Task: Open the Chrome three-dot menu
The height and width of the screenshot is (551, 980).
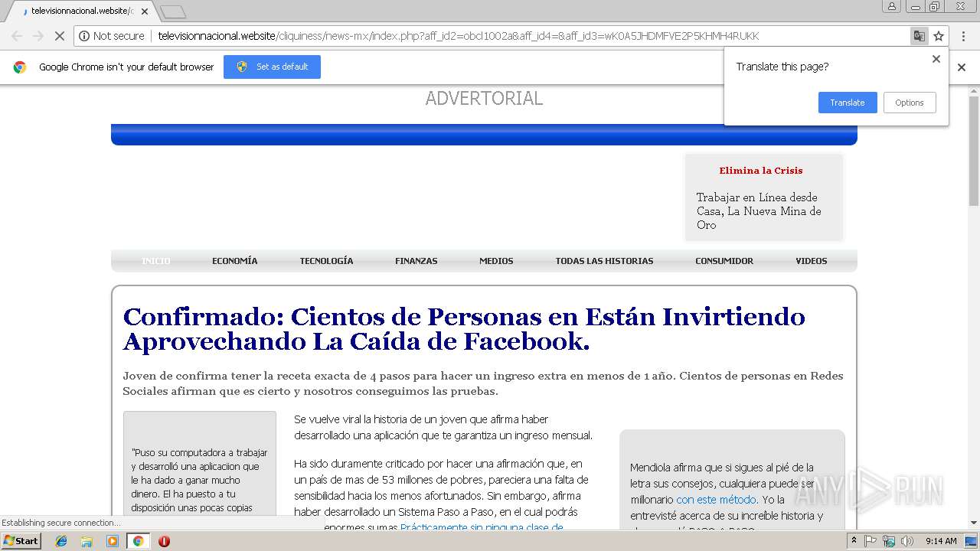Action: pyautogui.click(x=963, y=36)
